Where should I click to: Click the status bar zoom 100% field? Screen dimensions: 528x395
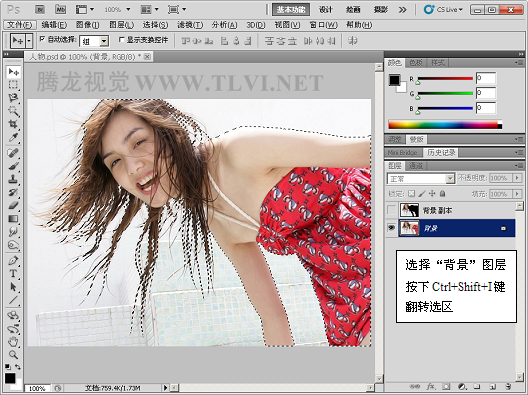37,388
